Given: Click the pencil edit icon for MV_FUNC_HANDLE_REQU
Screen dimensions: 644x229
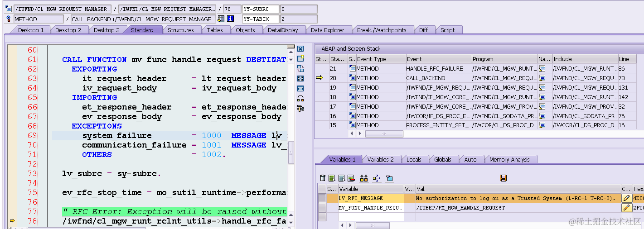Looking at the screenshot, I should click(627, 208).
